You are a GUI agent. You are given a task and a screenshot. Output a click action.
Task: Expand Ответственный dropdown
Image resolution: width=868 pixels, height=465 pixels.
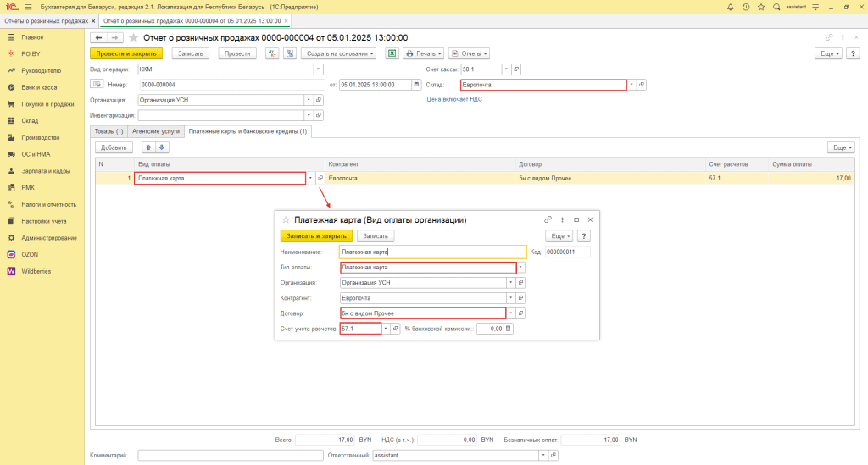pos(543,455)
